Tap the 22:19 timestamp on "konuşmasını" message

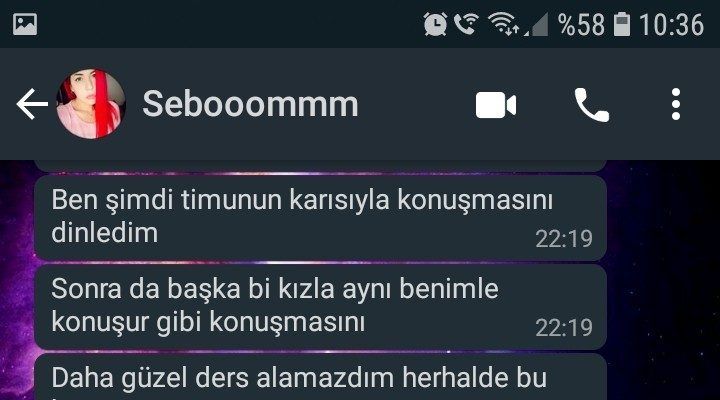564,328
